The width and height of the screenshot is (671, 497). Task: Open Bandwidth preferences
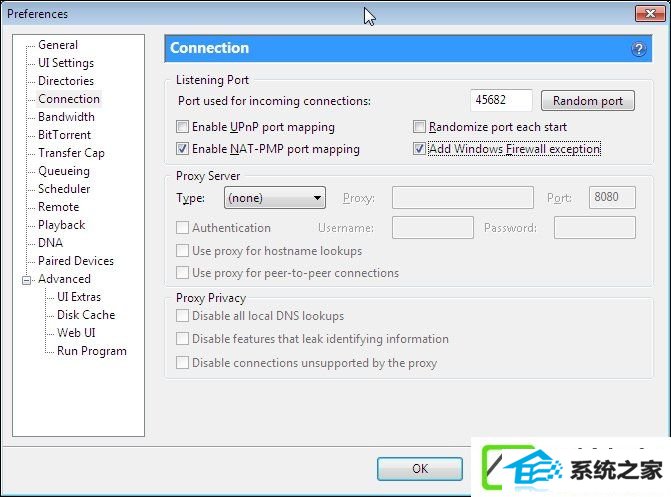pyautogui.click(x=66, y=117)
